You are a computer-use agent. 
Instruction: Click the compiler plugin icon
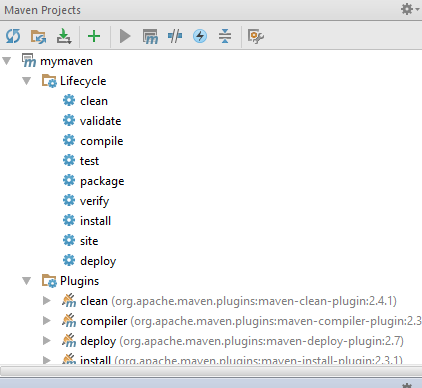[x=69, y=320]
